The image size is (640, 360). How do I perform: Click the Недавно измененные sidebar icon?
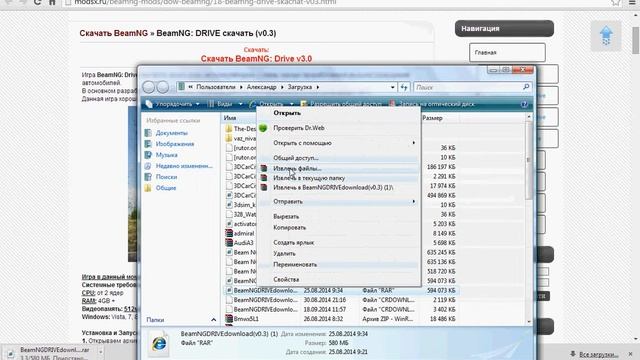(148, 166)
